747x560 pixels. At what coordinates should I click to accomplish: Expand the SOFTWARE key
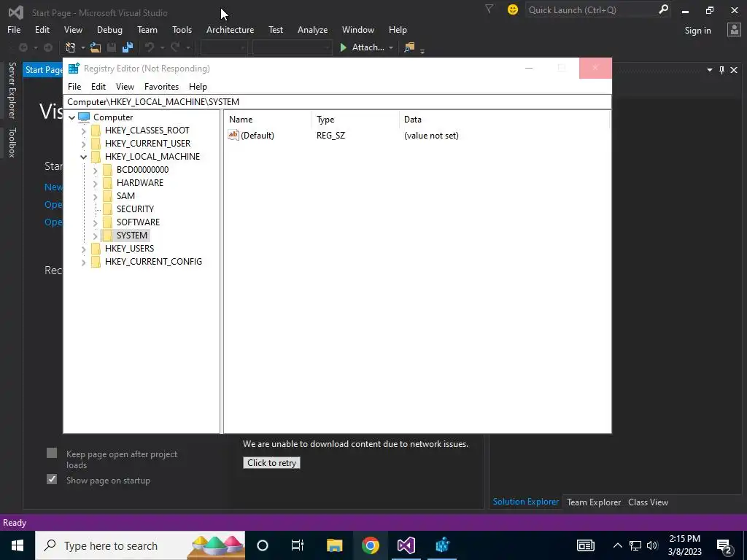pyautogui.click(x=96, y=222)
